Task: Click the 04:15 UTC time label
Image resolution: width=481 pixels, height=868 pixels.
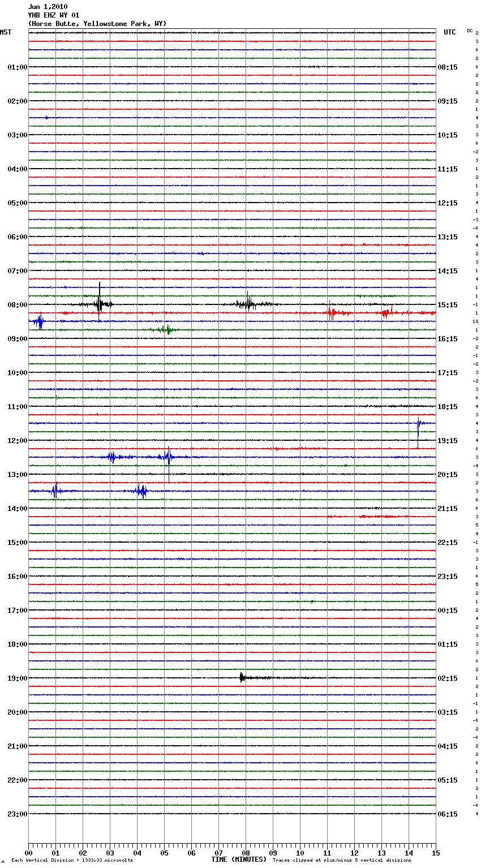Action: point(448,746)
